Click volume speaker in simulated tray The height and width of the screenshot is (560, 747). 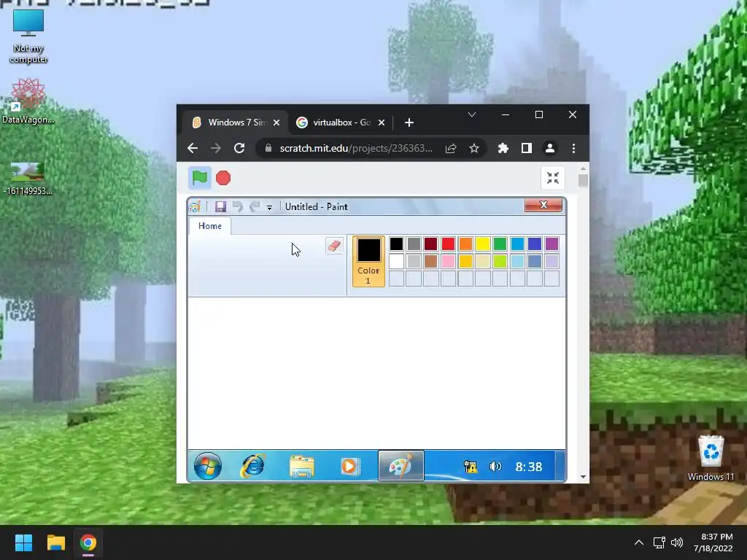click(495, 467)
